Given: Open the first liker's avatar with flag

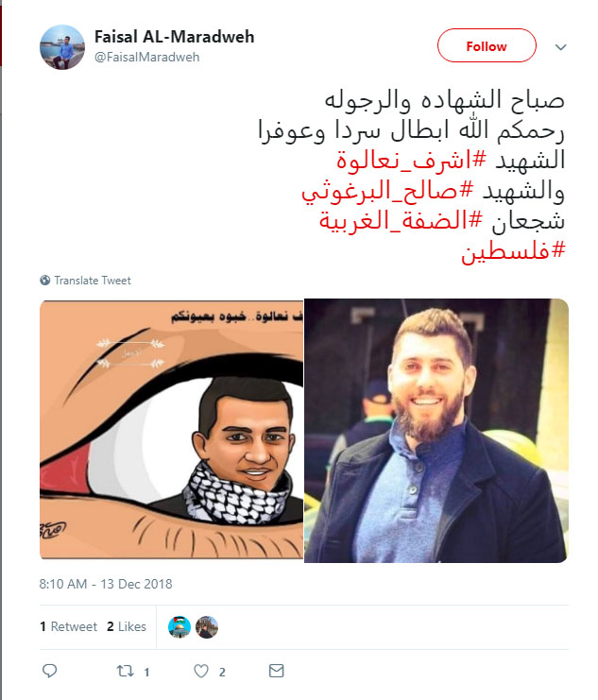Looking at the screenshot, I should pyautogui.click(x=179, y=626).
